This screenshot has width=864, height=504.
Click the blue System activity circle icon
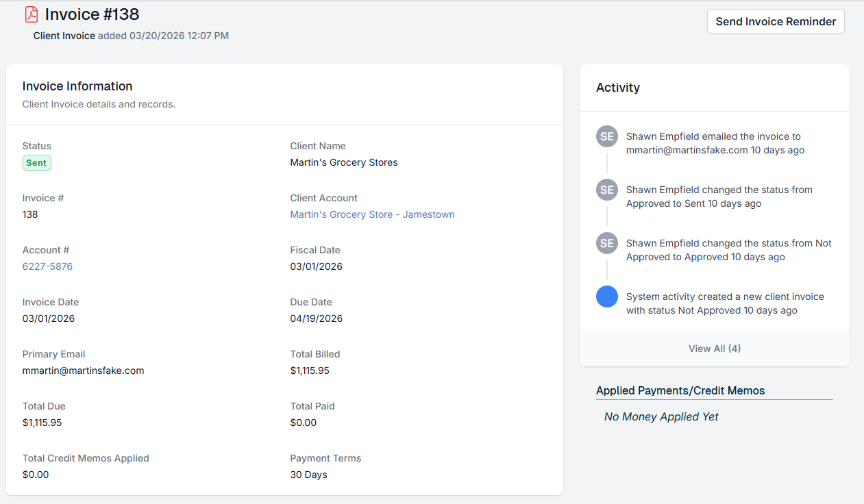point(607,297)
